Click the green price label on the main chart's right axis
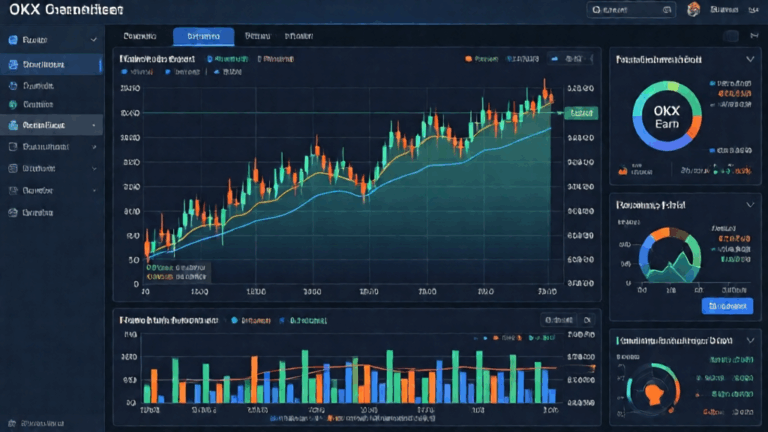The image size is (768, 432). click(x=581, y=113)
